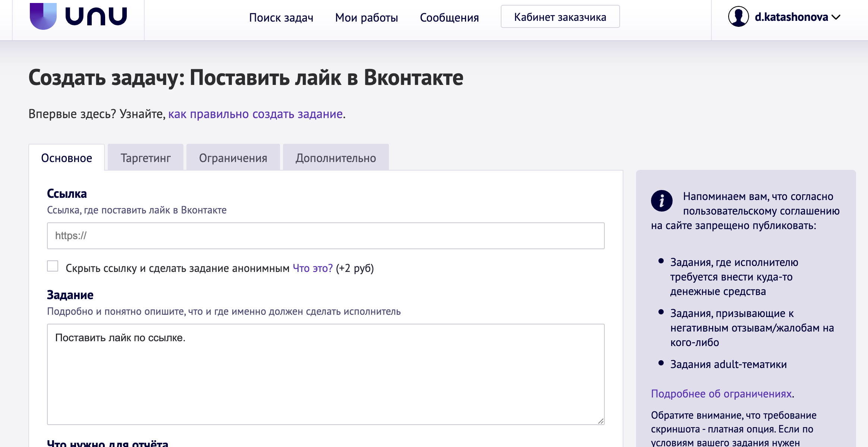Click the user avatar icon

point(738,17)
